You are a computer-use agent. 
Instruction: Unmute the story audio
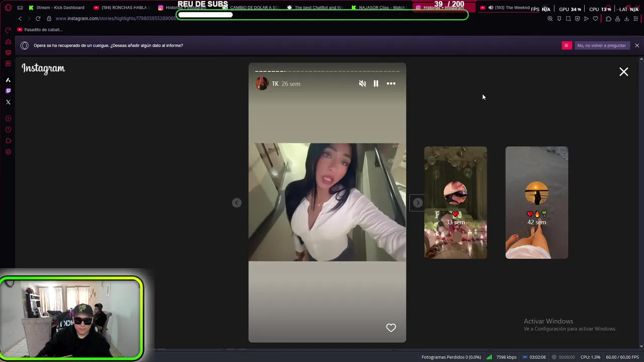362,84
